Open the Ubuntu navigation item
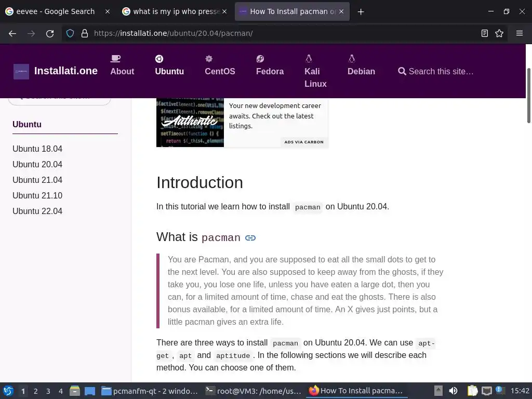This screenshot has width=532, height=399. [x=169, y=72]
